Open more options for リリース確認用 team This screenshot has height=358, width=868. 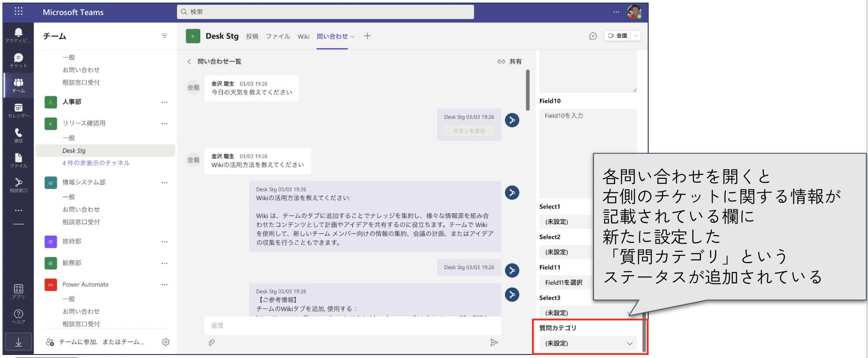pyautogui.click(x=164, y=124)
